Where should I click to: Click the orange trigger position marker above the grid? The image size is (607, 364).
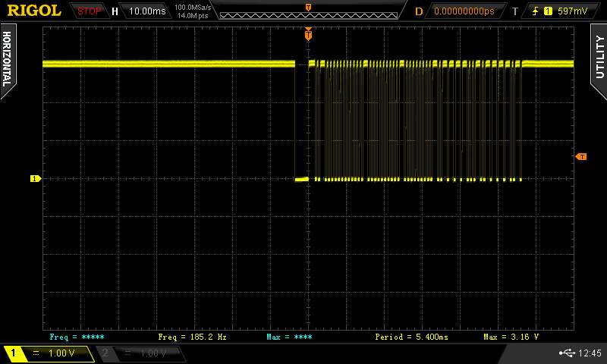coord(308,35)
